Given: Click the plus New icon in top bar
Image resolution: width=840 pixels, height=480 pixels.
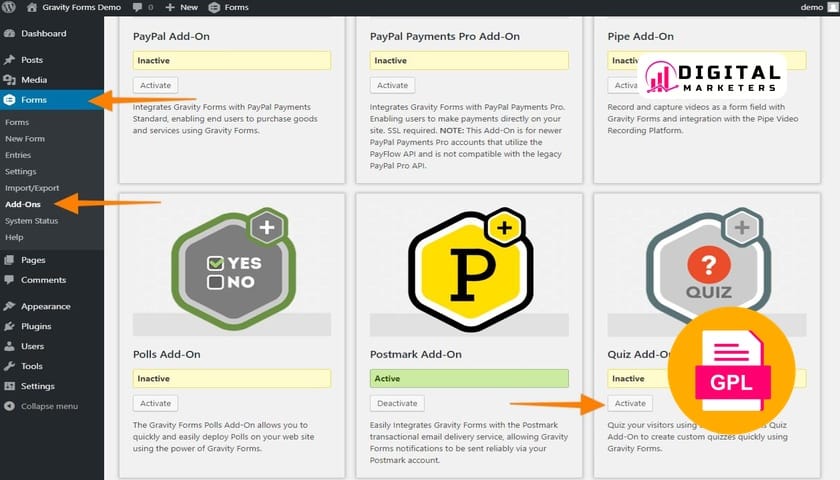Looking at the screenshot, I should tap(169, 7).
